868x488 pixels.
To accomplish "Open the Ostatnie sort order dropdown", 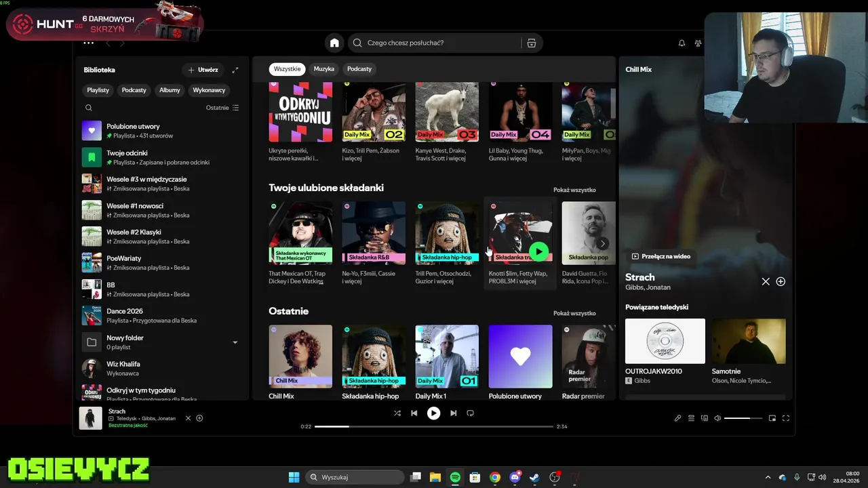I will (x=222, y=108).
